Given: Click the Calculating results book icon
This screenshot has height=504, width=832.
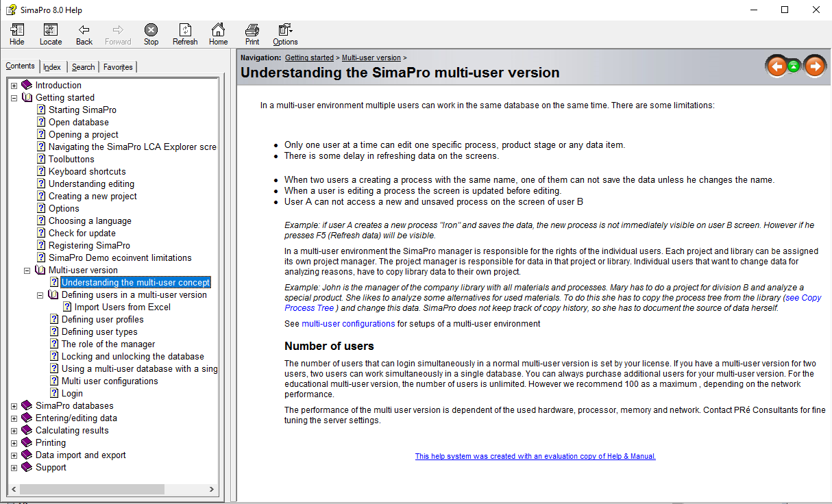Looking at the screenshot, I should pos(27,431).
